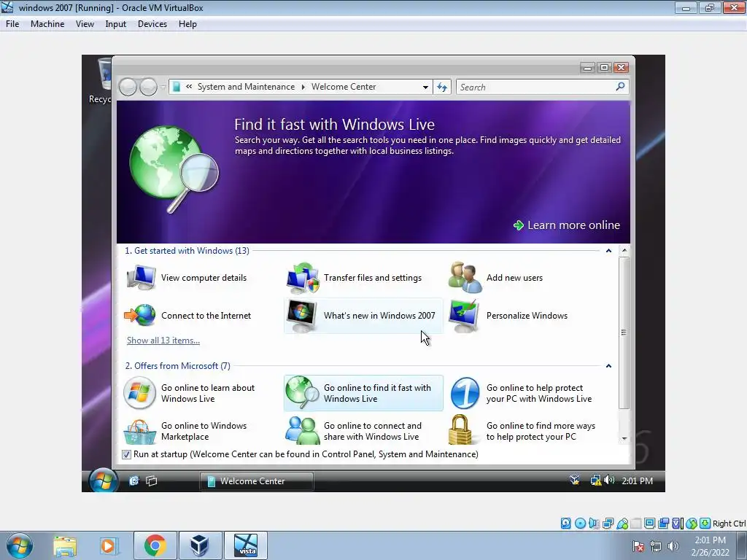This screenshot has height=560, width=747.
Task: Select find it fast with Windows Live icon
Action: click(x=302, y=393)
